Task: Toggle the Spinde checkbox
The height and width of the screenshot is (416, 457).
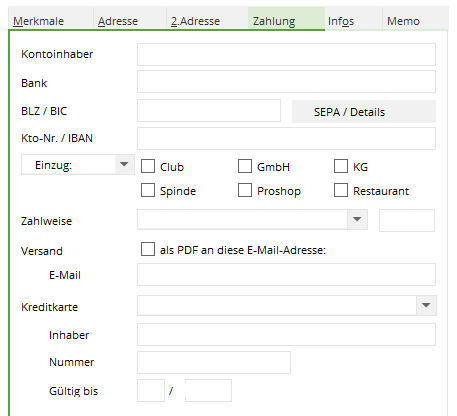Action: (x=148, y=190)
